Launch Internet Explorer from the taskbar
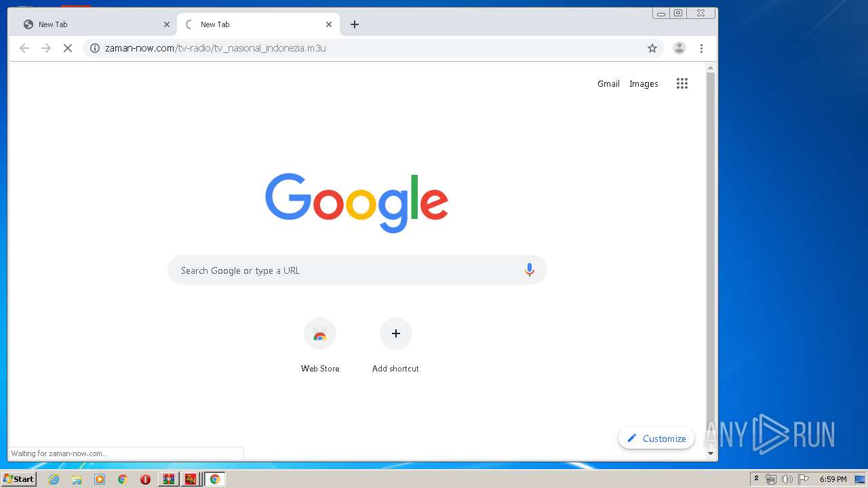Image resolution: width=868 pixels, height=488 pixels. click(x=54, y=479)
